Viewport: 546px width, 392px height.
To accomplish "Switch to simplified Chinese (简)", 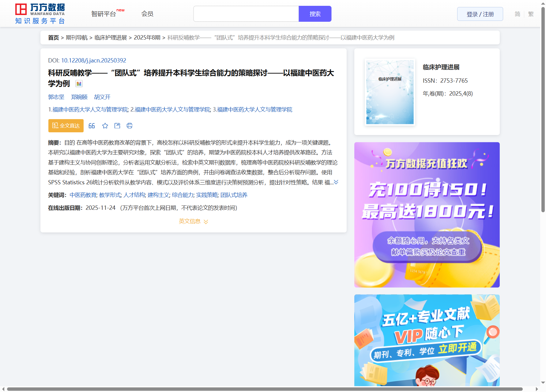I will pyautogui.click(x=517, y=14).
